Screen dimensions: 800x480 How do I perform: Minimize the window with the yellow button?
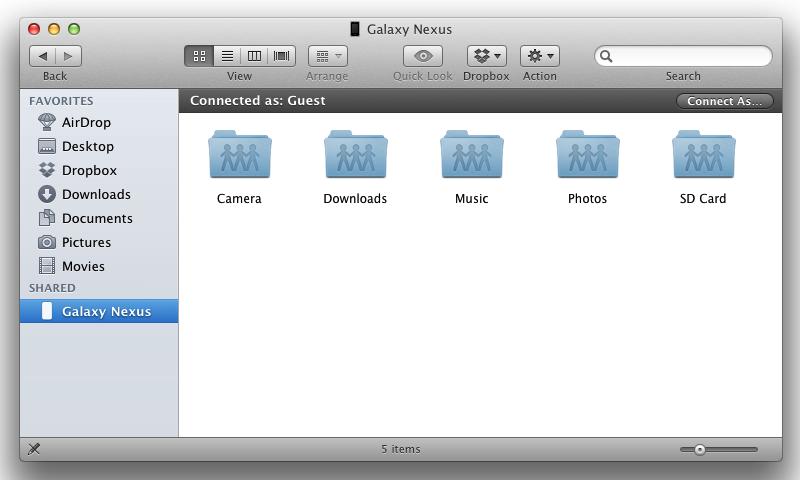click(54, 29)
